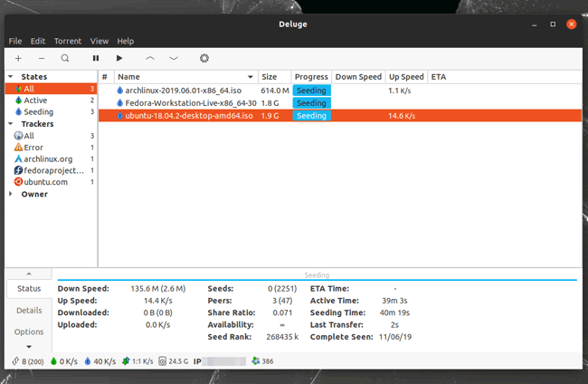Viewport: 588px width, 384px height.
Task: Switch to the Options tab
Action: point(29,332)
